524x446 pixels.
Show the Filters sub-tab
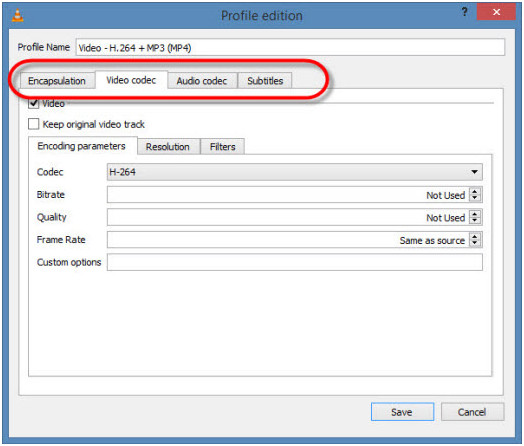coord(223,147)
